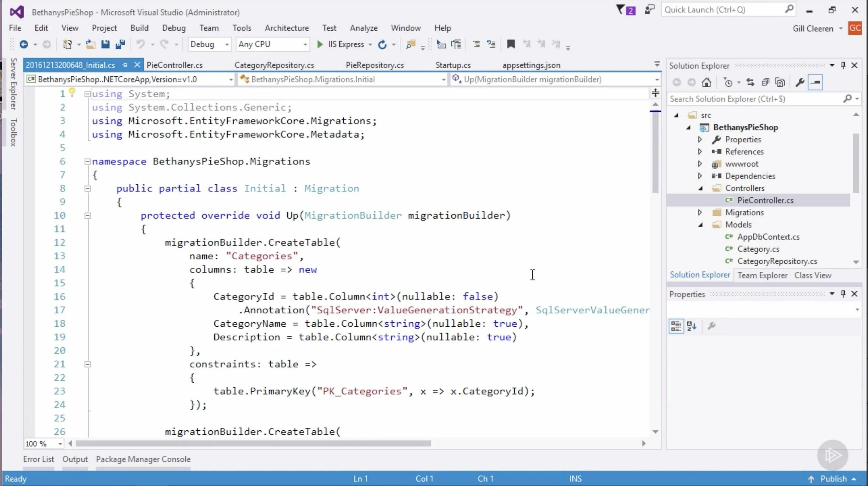
Task: Toggle the Team Explorer panel
Action: point(763,275)
